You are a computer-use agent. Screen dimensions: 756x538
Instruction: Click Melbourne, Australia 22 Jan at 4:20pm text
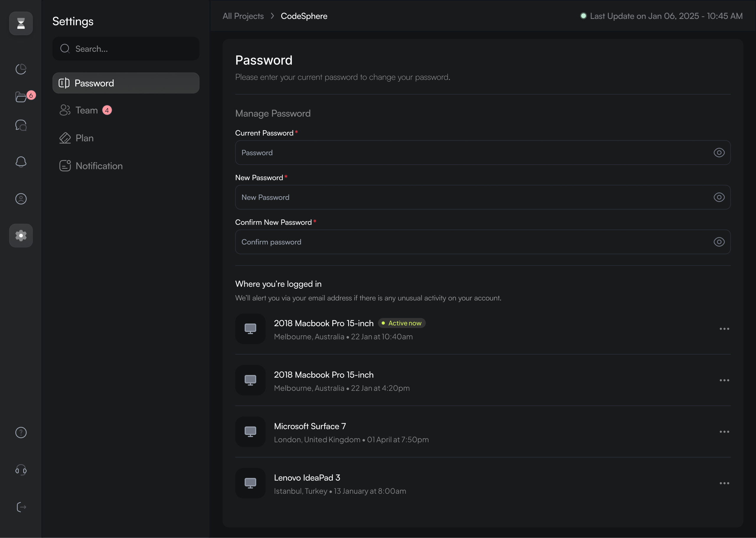342,388
